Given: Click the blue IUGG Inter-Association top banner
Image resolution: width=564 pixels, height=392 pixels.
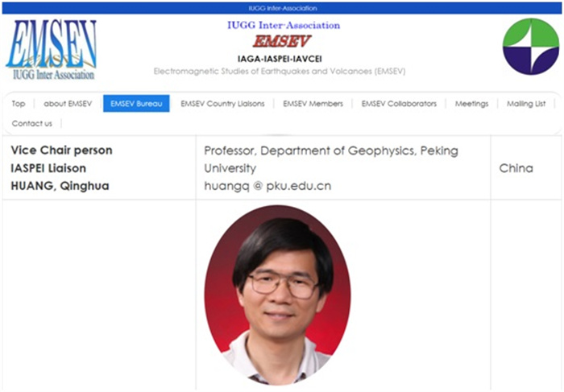Looking at the screenshot, I should (x=282, y=8).
